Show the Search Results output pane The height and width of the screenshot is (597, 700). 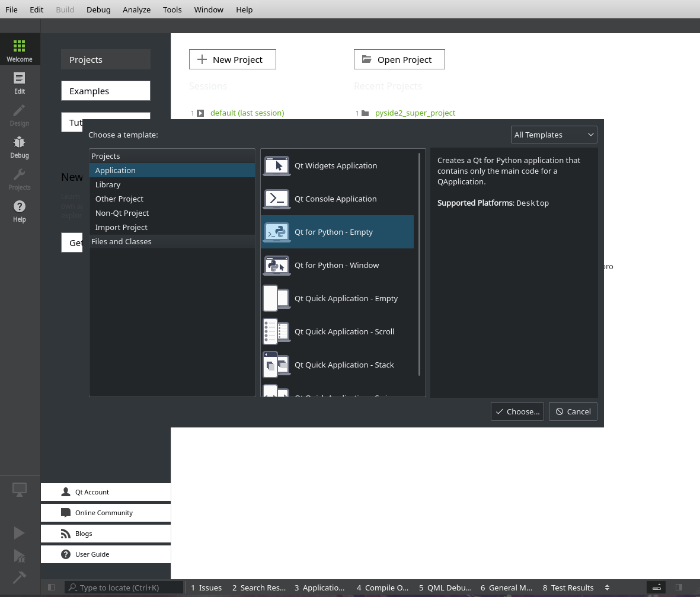pos(259,588)
